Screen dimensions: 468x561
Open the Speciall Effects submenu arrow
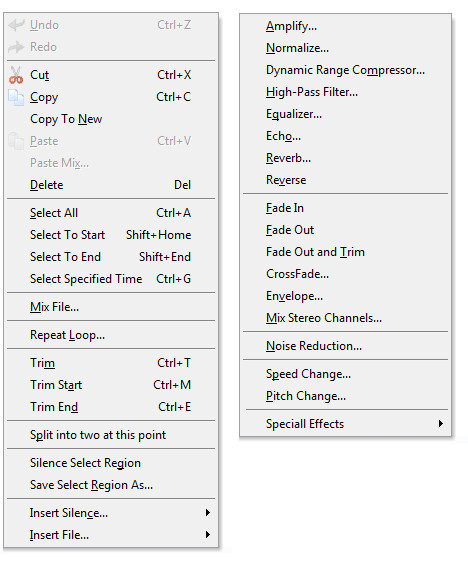point(441,424)
